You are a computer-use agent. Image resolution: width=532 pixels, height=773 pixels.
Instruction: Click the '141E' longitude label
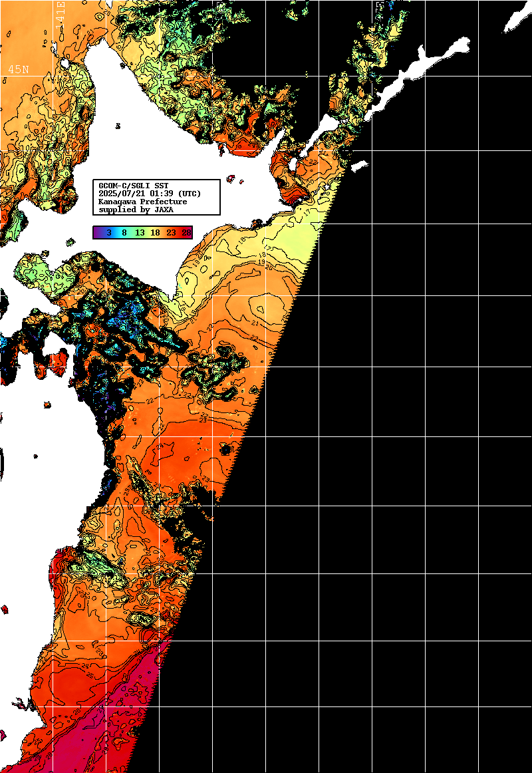click(60, 14)
